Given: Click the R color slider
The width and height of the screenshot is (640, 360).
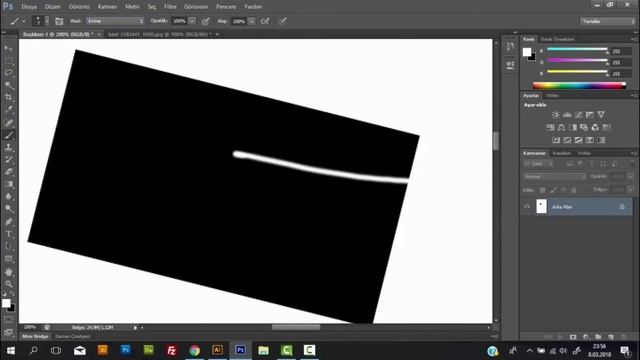Looking at the screenshot, I should point(577,49).
